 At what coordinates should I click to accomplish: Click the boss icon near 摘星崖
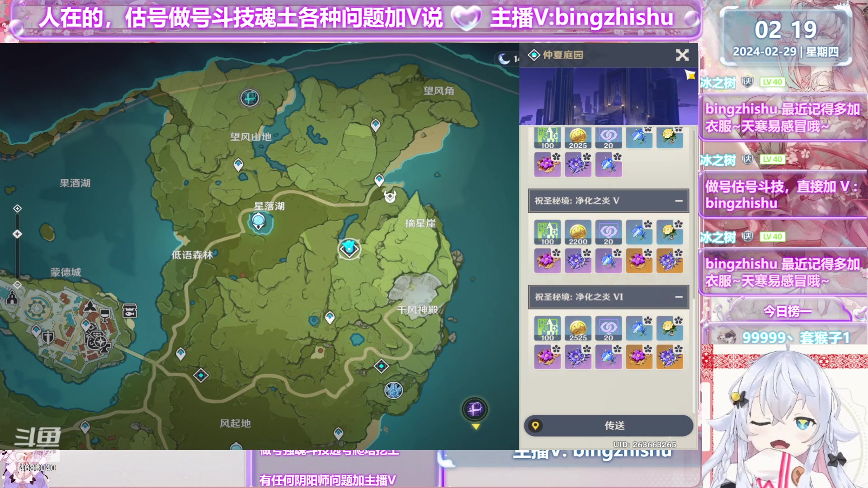tap(390, 197)
